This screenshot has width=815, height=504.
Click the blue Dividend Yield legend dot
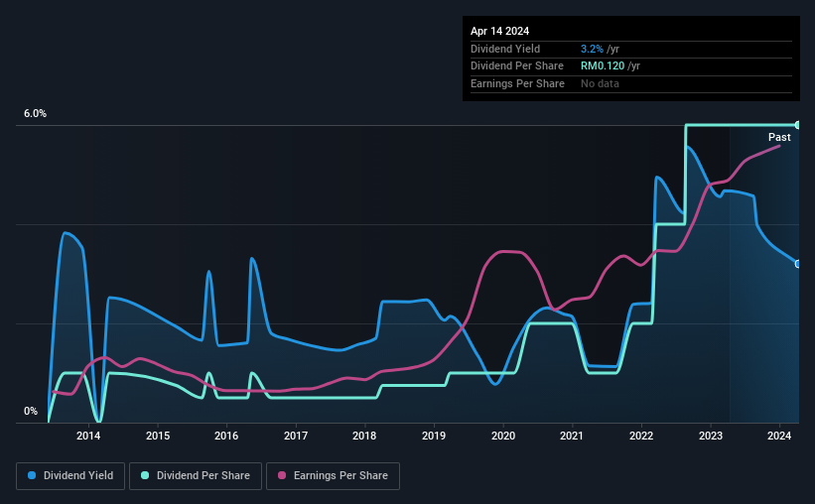coord(32,475)
